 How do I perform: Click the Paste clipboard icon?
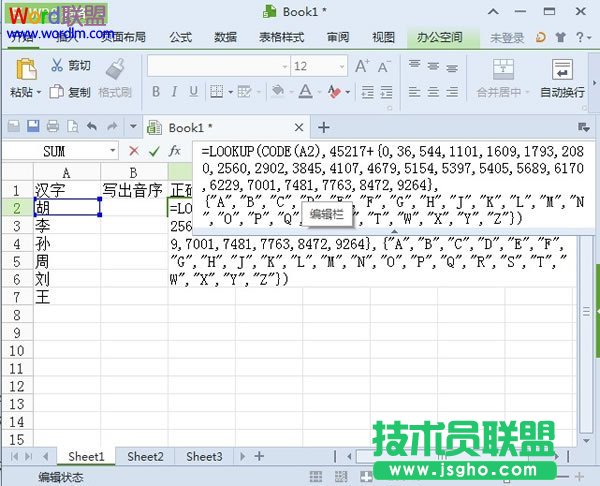(26, 70)
